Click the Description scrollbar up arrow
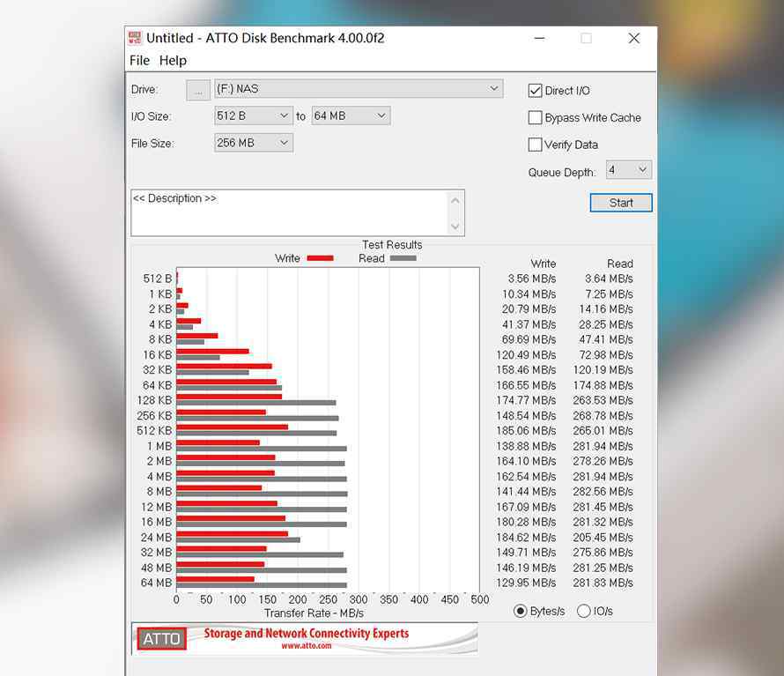Screen dimensions: 784x676 coord(455,201)
